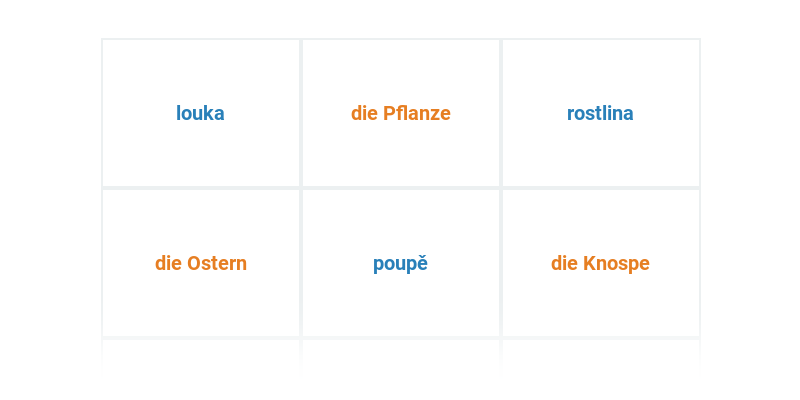Pick the German match for "poupě"
This screenshot has height=400, width=800.
click(600, 263)
